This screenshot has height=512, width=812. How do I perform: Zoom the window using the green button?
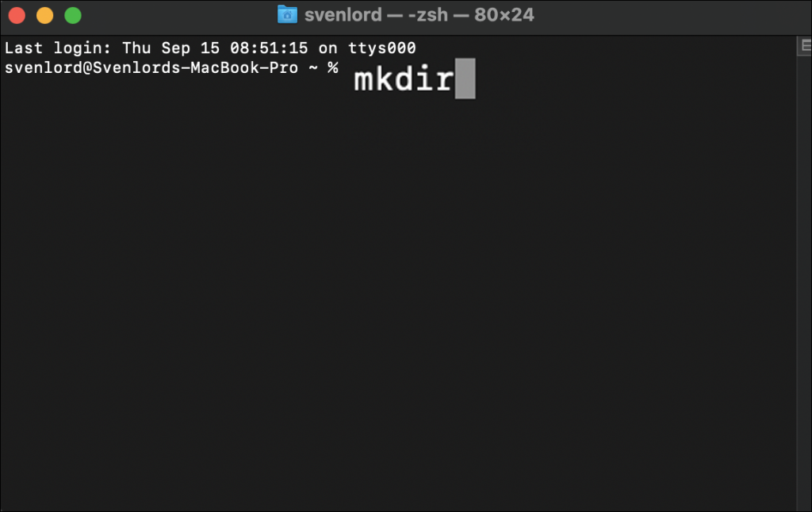click(x=73, y=16)
